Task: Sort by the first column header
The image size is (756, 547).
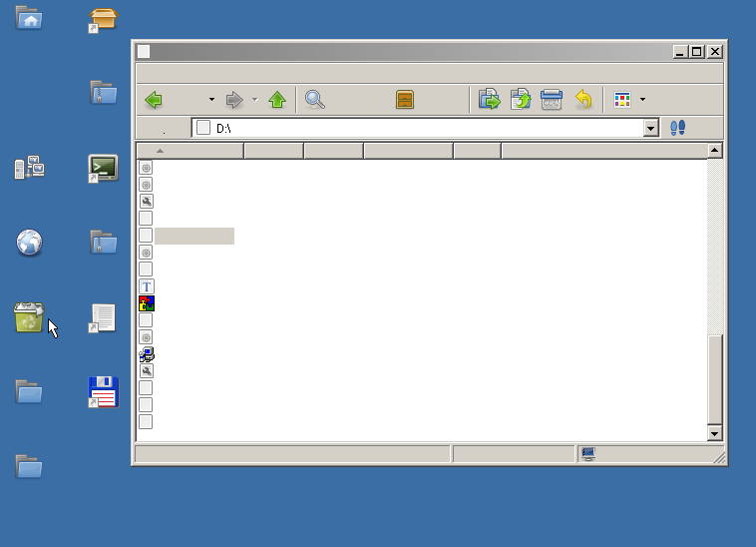Action: coord(189,151)
